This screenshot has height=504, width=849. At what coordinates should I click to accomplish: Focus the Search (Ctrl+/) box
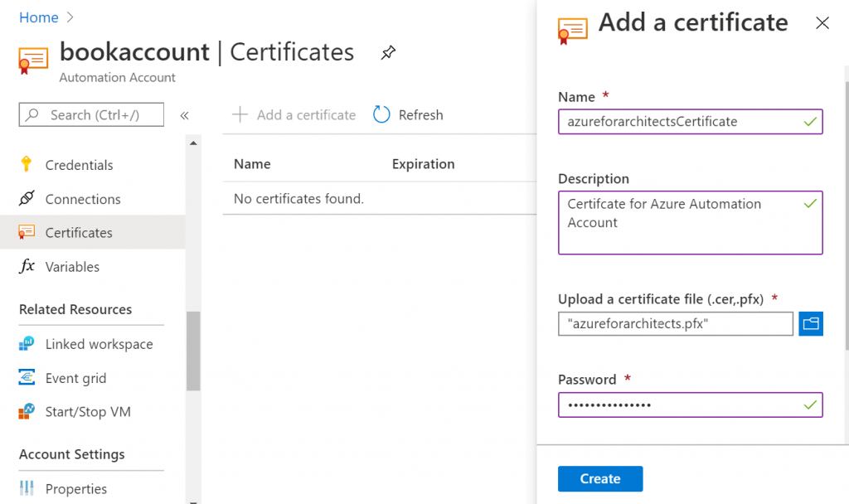[91, 115]
